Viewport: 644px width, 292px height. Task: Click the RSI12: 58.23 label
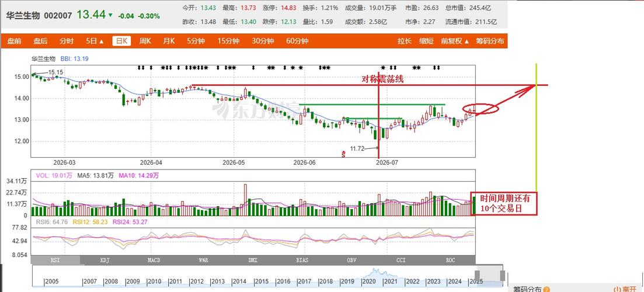(x=90, y=222)
